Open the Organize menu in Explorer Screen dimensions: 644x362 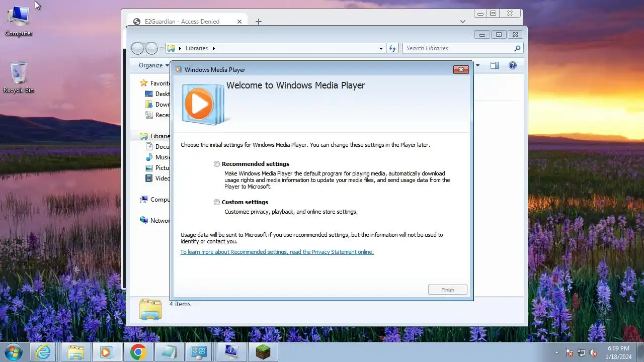click(x=154, y=65)
